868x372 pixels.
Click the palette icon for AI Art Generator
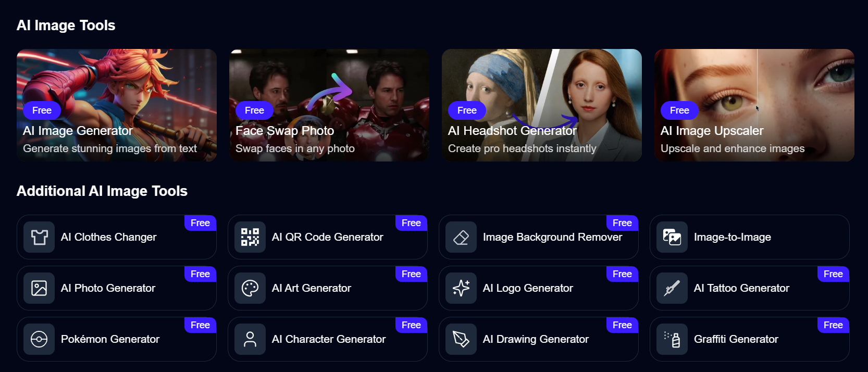point(250,288)
